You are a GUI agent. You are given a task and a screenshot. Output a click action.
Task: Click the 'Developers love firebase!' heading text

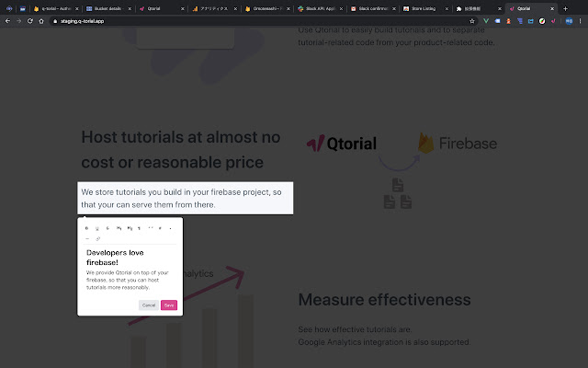115,258
